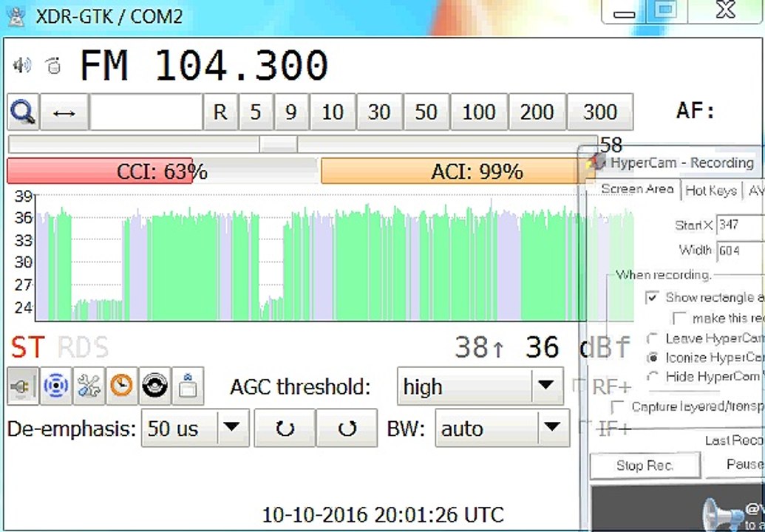Maximize the XDR-GTK window

point(667,11)
